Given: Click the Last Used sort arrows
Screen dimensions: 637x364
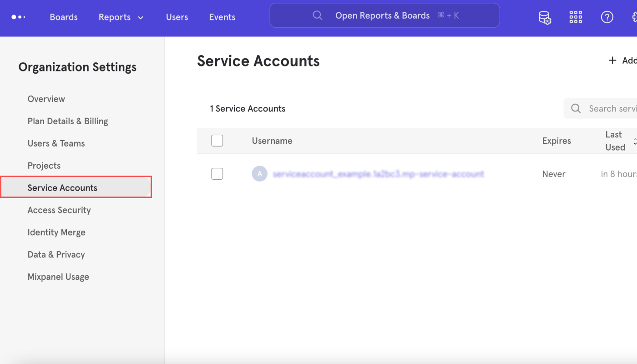Looking at the screenshot, I should click(635, 141).
